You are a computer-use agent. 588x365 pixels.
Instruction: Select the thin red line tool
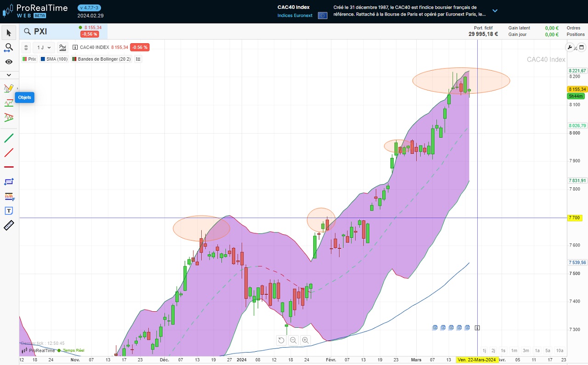pyautogui.click(x=9, y=152)
